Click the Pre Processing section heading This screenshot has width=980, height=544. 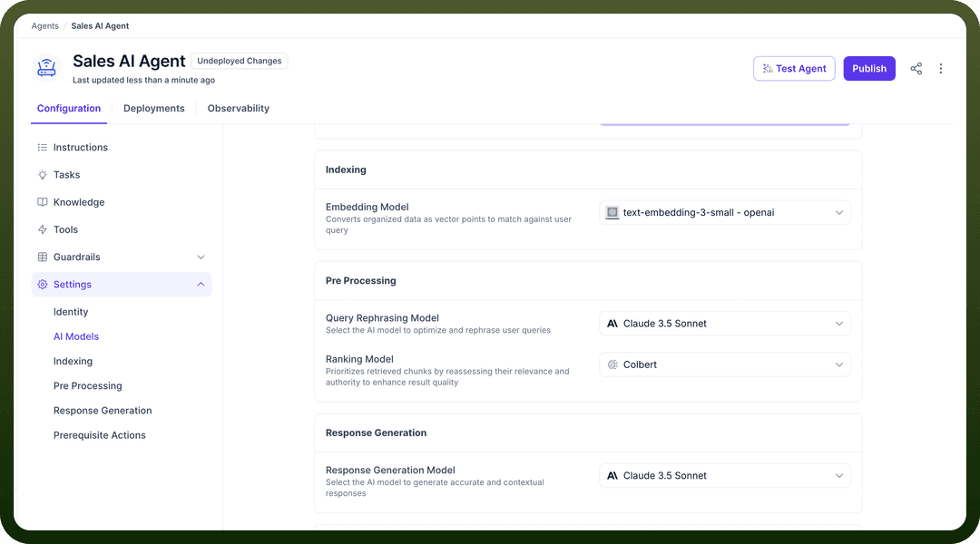pos(360,281)
